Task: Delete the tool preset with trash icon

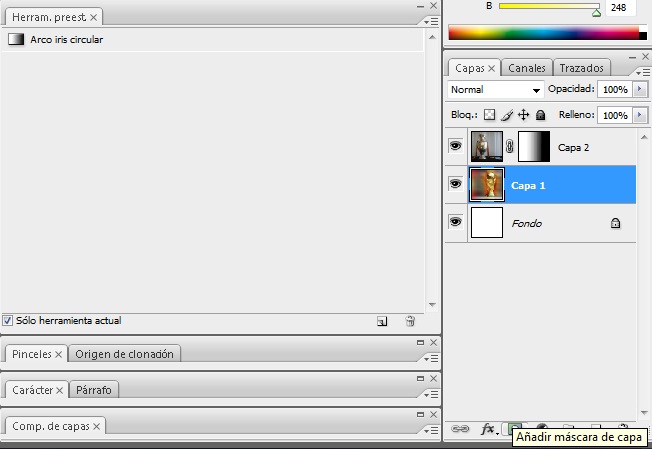Action: click(410, 321)
